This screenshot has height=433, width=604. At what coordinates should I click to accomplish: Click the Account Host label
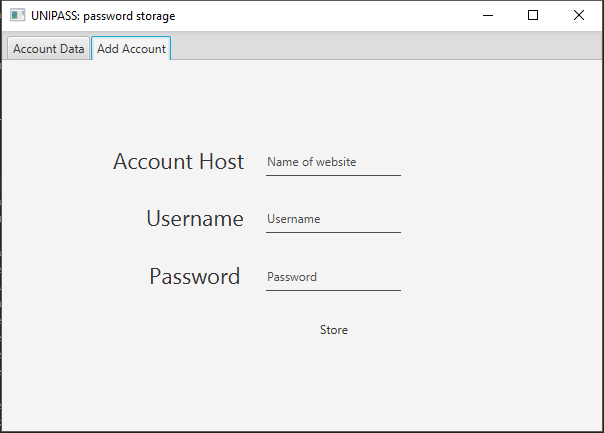click(178, 162)
